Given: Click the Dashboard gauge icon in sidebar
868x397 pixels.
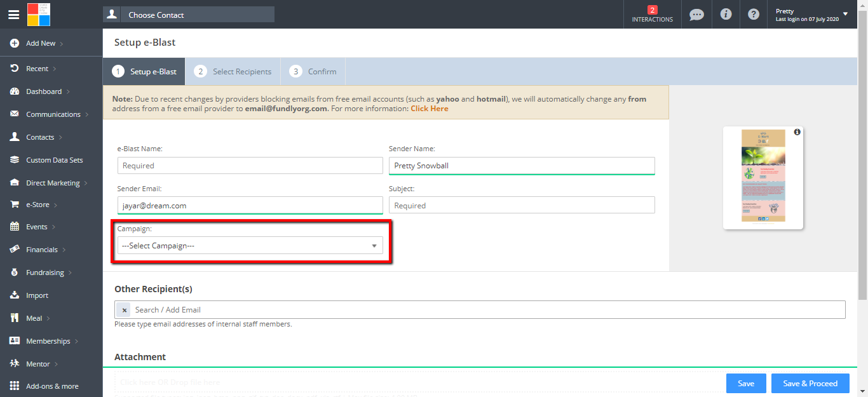Looking at the screenshot, I should click(14, 91).
